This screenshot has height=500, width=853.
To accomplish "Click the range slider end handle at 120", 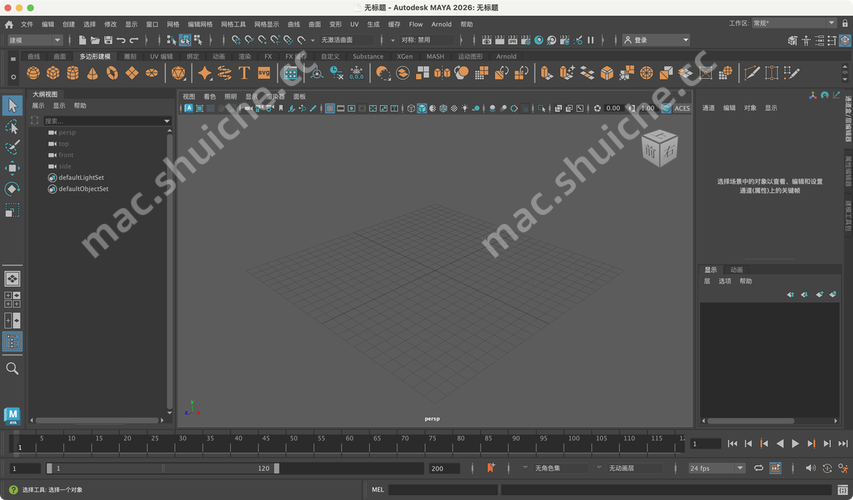I will point(276,468).
